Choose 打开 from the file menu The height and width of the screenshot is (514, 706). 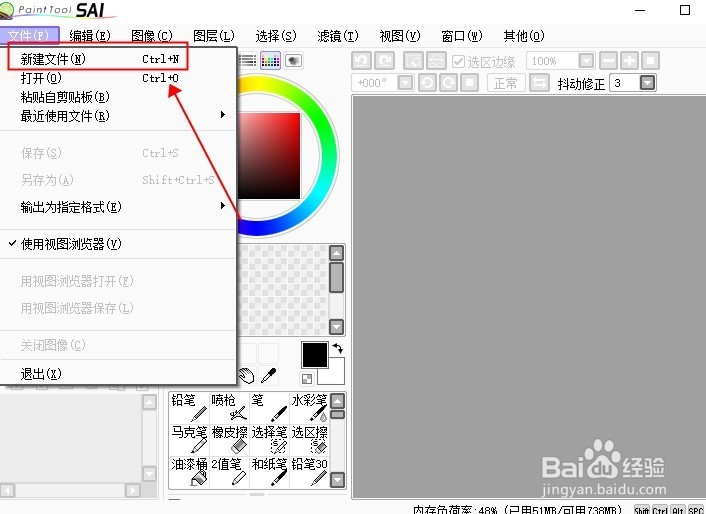(118, 78)
